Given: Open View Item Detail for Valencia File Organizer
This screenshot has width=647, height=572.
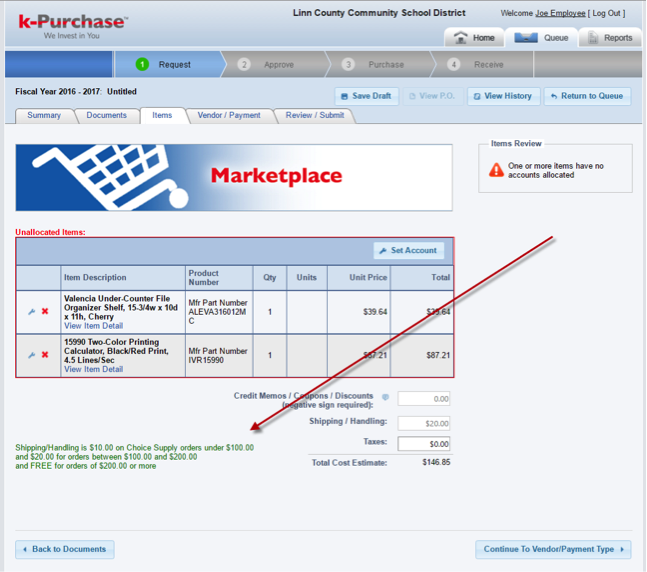Looking at the screenshot, I should [93, 326].
